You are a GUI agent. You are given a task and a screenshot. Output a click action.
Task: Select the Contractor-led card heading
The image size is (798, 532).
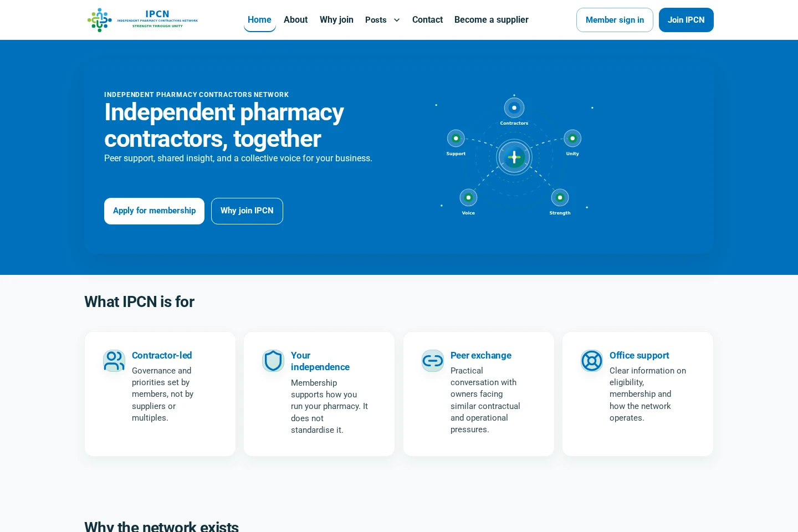(x=162, y=355)
